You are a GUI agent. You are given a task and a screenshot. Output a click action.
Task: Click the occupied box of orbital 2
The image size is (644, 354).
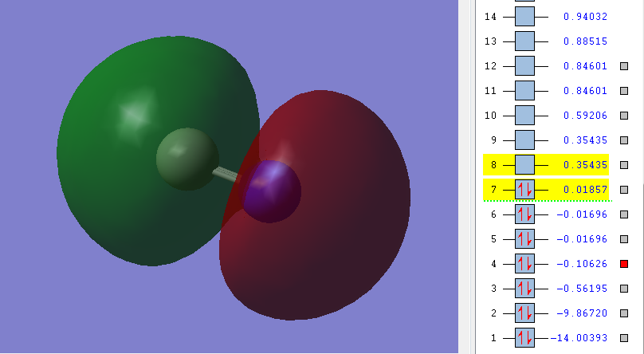(525, 313)
